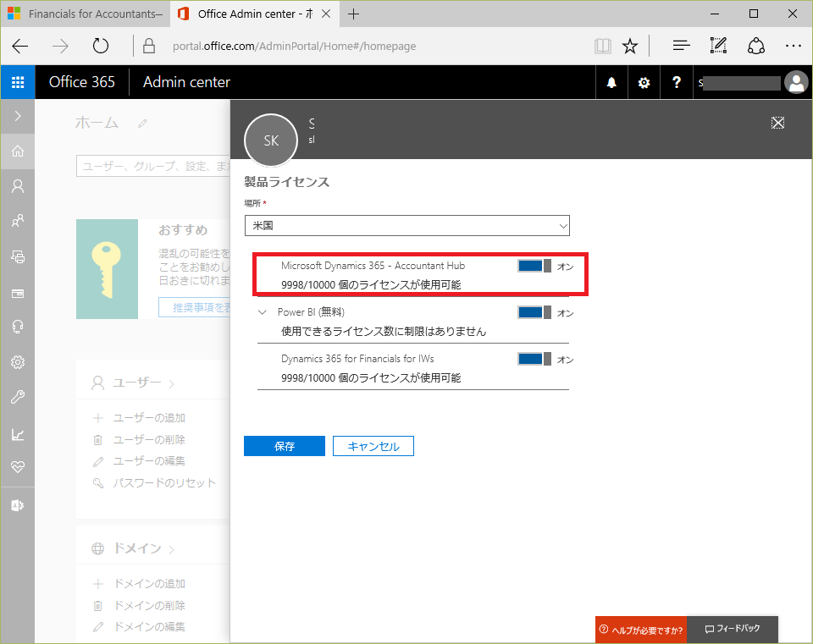The width and height of the screenshot is (813, 644).
Task: Open a new browser tab
Action: [x=354, y=14]
